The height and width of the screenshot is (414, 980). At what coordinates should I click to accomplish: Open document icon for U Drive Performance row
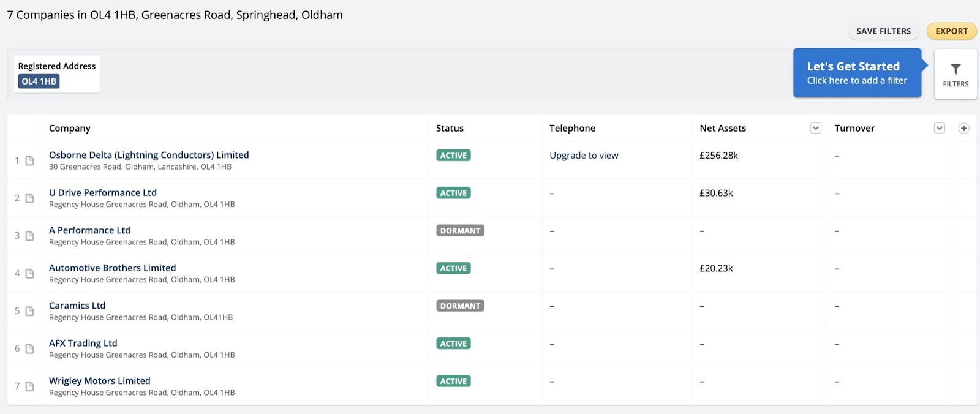click(29, 198)
